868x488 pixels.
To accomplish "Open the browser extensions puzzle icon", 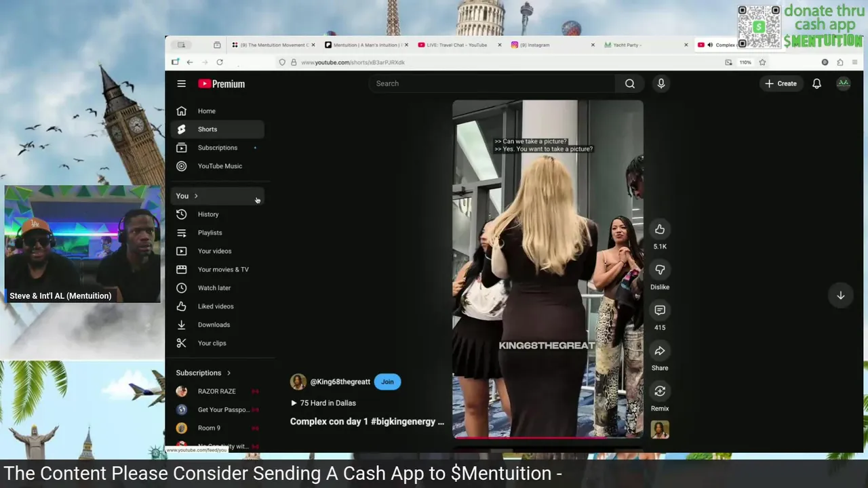I will point(840,62).
